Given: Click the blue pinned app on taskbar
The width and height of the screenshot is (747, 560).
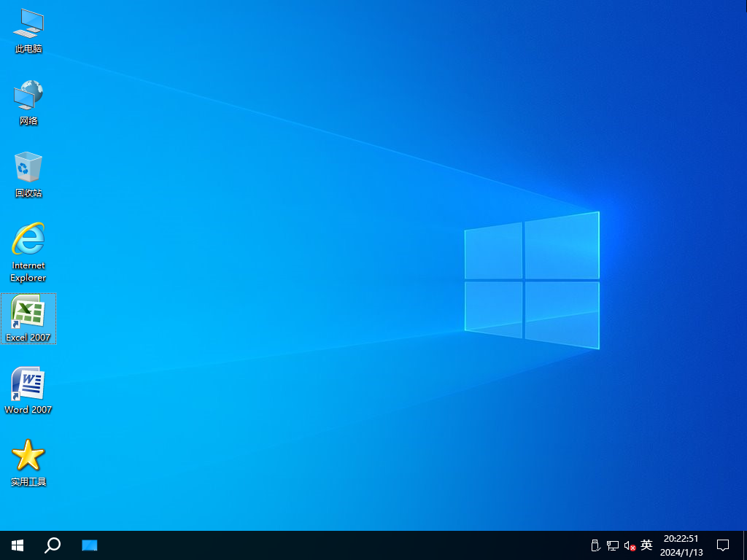Looking at the screenshot, I should point(89,545).
